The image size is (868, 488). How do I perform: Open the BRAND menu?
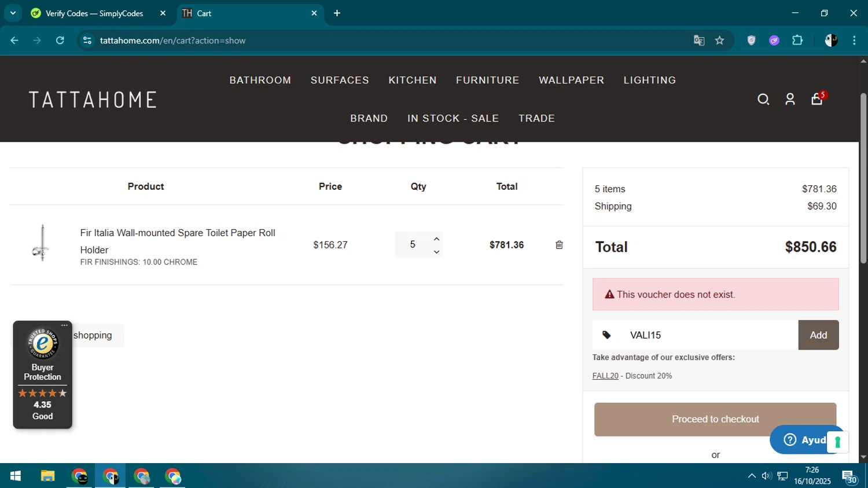pos(369,118)
